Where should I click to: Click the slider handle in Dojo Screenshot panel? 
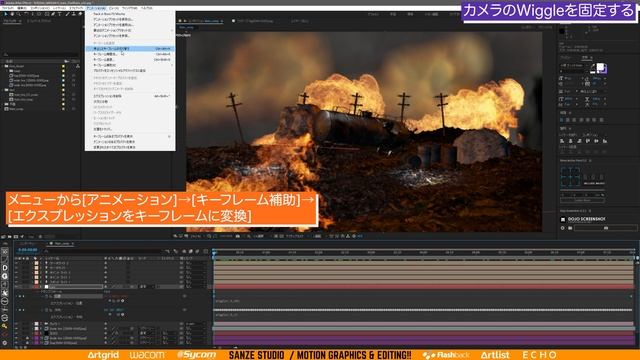(x=606, y=228)
